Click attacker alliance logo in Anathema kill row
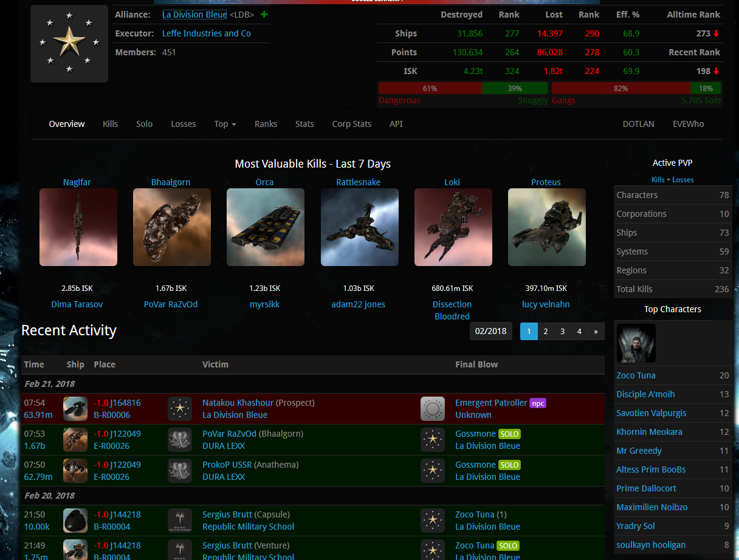Screen dimensions: 739x560 (433, 471)
